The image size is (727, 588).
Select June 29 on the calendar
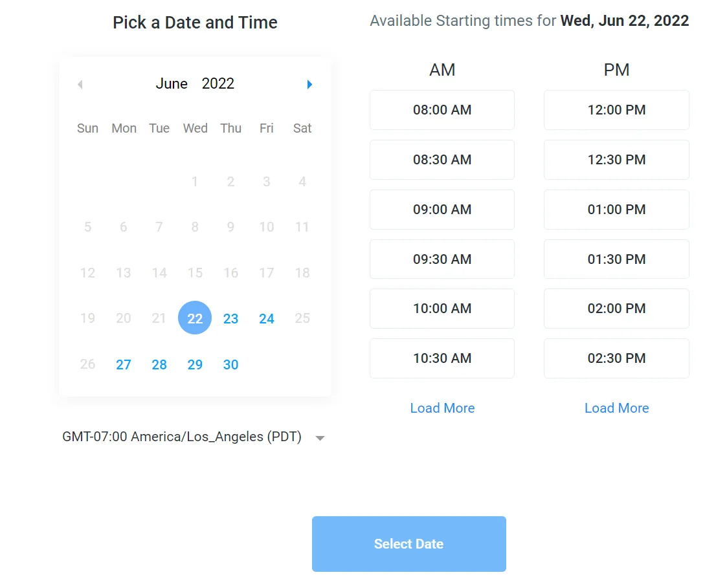195,364
